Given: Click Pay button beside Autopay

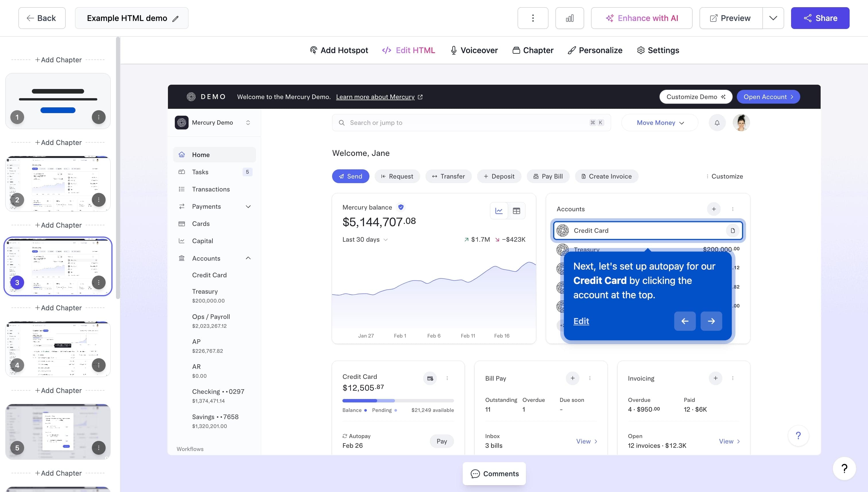Looking at the screenshot, I should coord(441,441).
